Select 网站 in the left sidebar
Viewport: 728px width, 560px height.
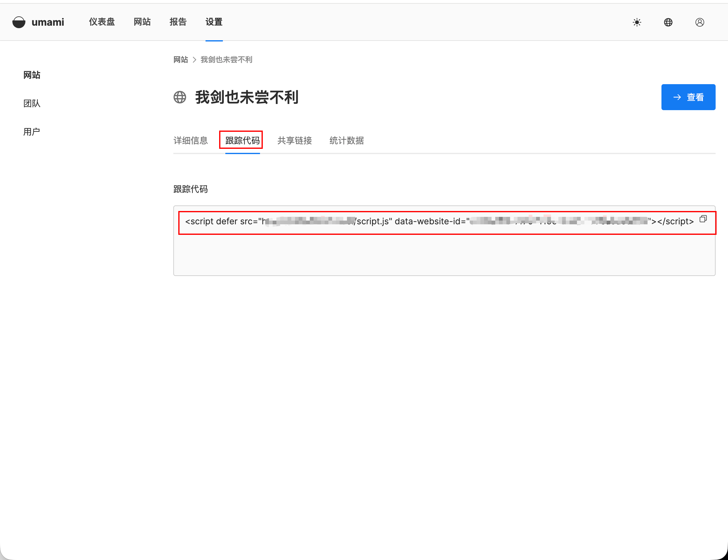click(32, 75)
